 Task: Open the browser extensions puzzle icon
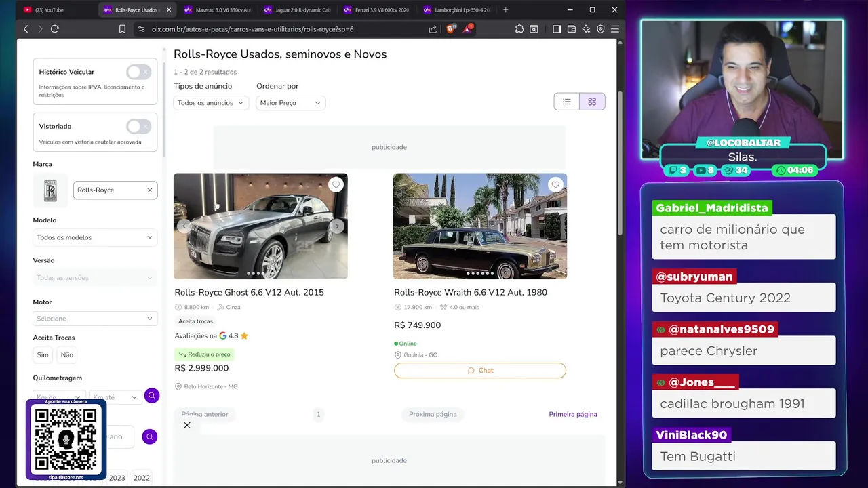tap(519, 29)
